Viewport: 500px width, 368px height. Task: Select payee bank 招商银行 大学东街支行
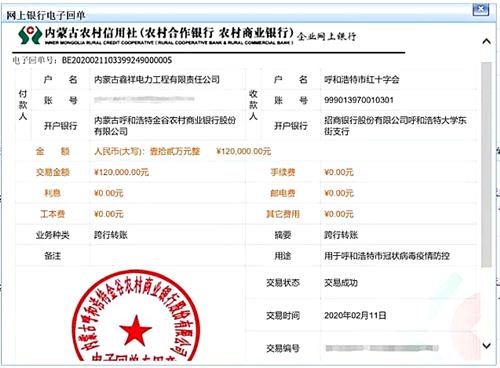395,126
